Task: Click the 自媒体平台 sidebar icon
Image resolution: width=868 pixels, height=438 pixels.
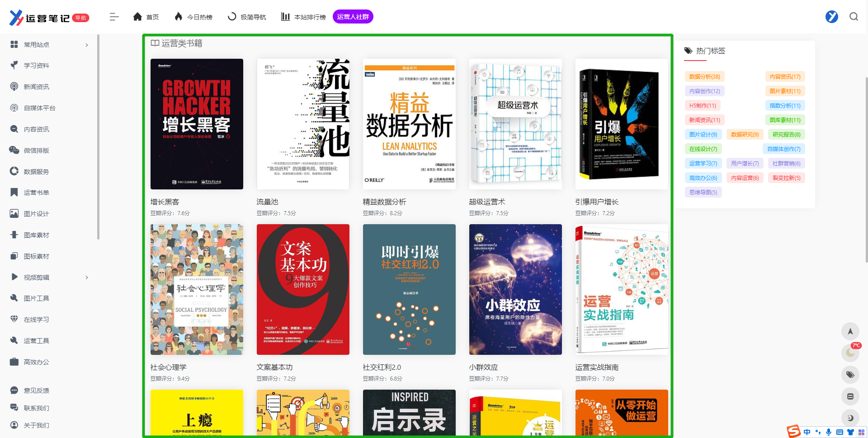Action: (x=14, y=108)
